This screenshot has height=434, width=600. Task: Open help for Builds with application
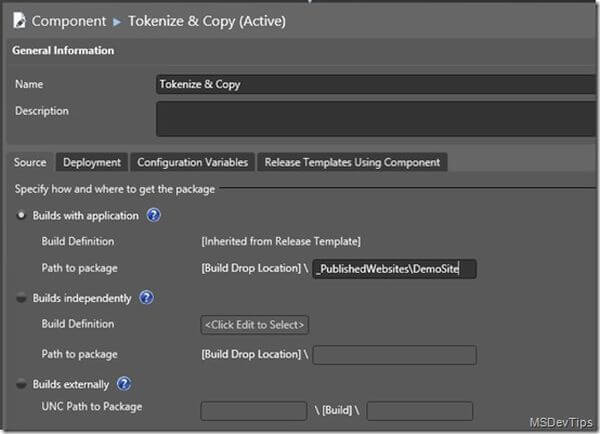[x=154, y=215]
